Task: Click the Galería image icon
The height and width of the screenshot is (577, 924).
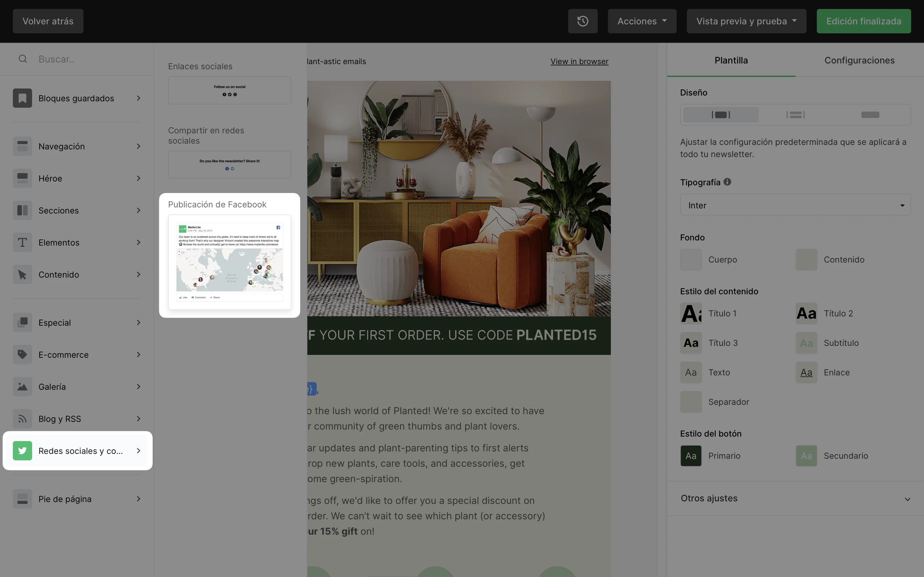Action: pos(22,387)
